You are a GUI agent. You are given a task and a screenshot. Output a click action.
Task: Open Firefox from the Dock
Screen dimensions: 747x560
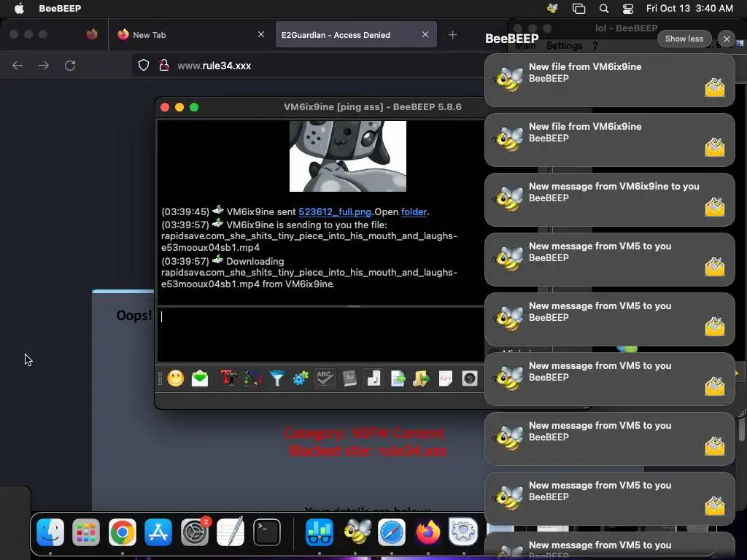pyautogui.click(x=427, y=532)
